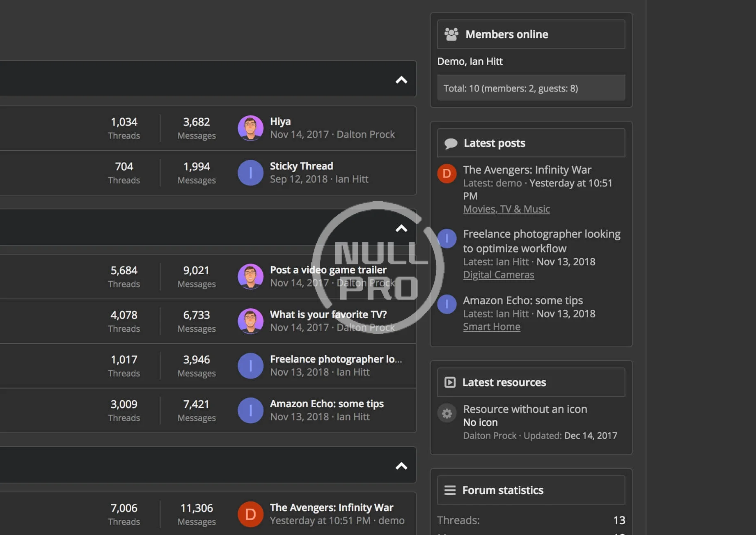Screen dimensions: 756x535
Task: Click the Latest resources play icon
Action: [450, 382]
